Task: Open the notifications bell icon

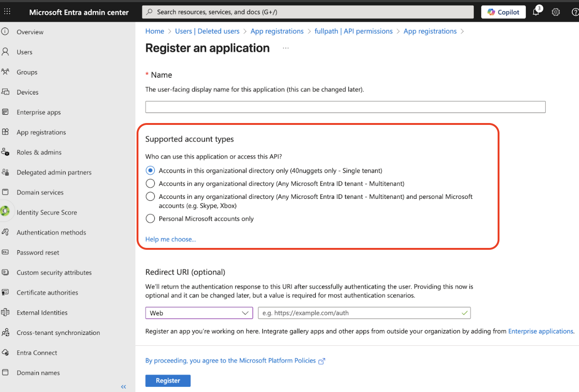Action: 536,12
